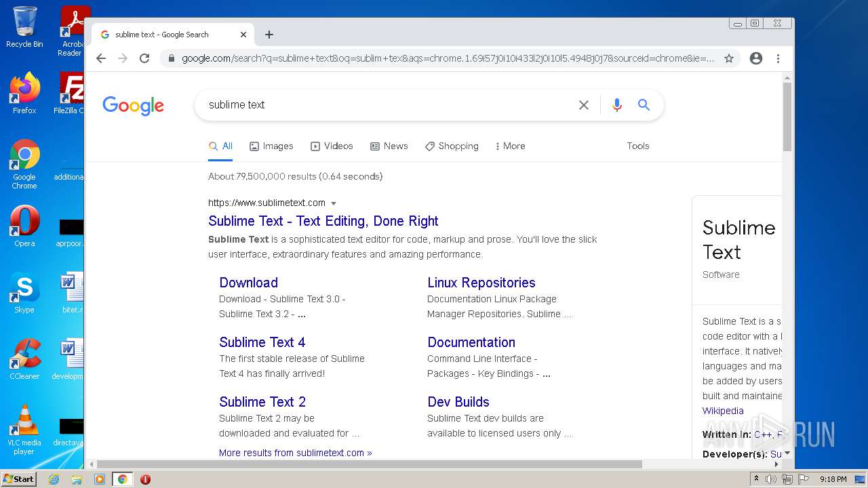Click the horizontal scrollbar at bottom
The image size is (868, 488).
coord(369,464)
